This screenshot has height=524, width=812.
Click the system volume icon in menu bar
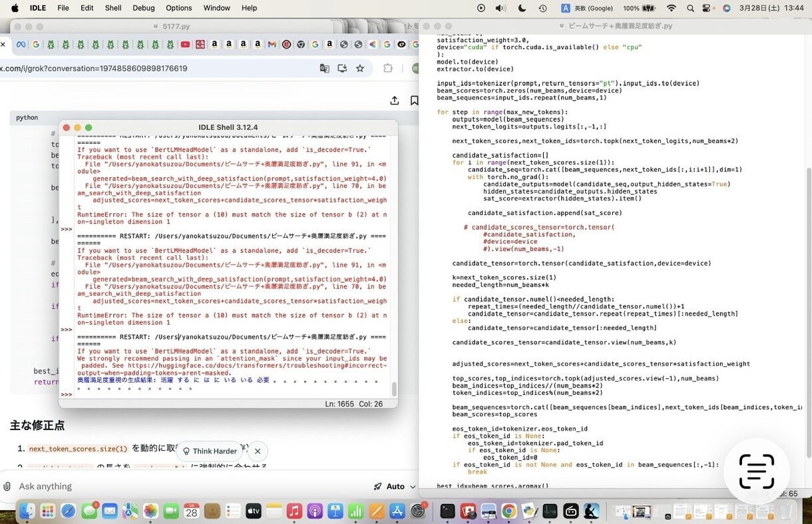pyautogui.click(x=501, y=8)
